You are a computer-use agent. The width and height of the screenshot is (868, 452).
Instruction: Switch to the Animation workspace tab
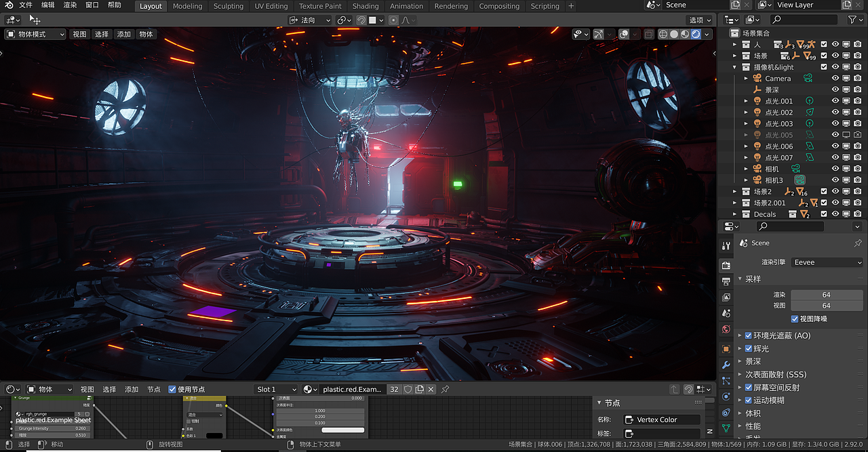pos(406,6)
